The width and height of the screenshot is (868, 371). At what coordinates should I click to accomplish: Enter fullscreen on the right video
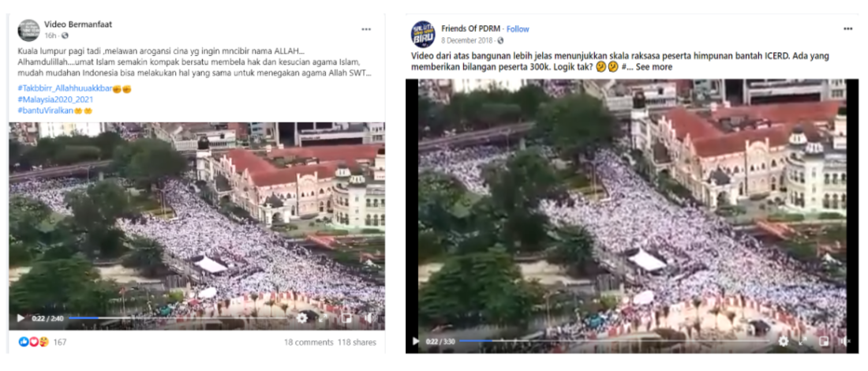(804, 341)
